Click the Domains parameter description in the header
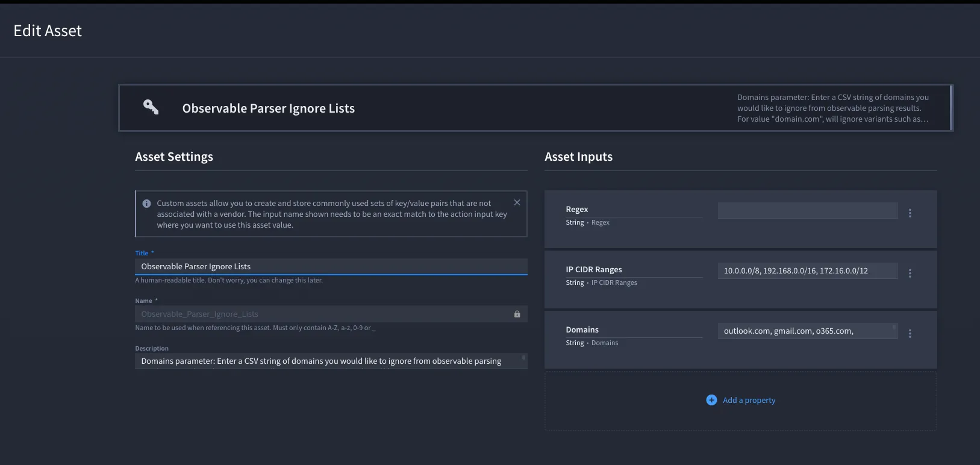Viewport: 980px width, 465px height. (833, 108)
